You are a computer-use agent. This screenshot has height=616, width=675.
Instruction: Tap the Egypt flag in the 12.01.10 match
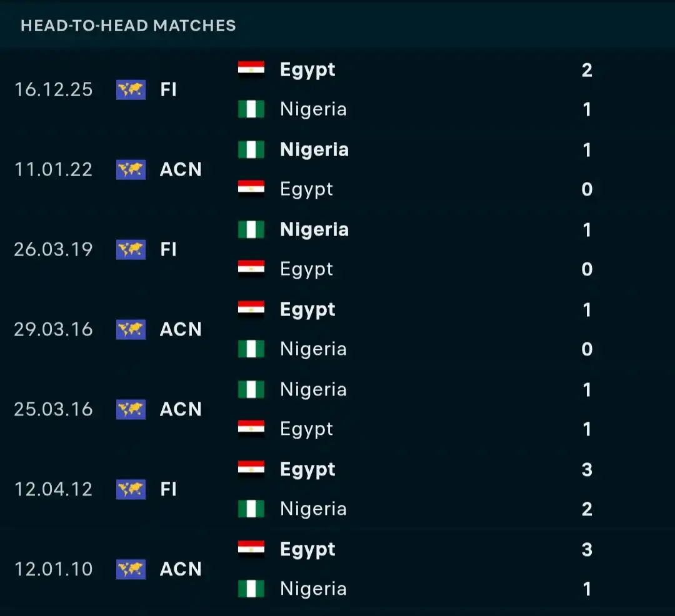[x=251, y=549]
